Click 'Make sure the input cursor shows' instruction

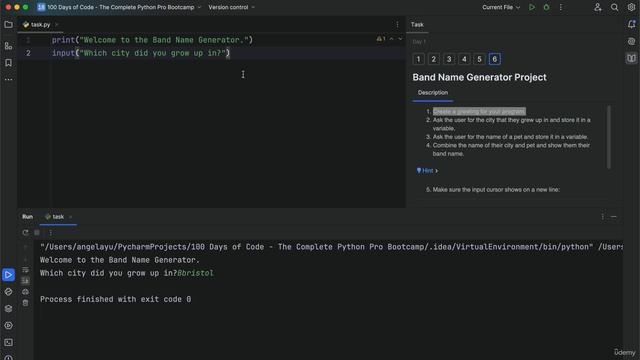point(496,190)
